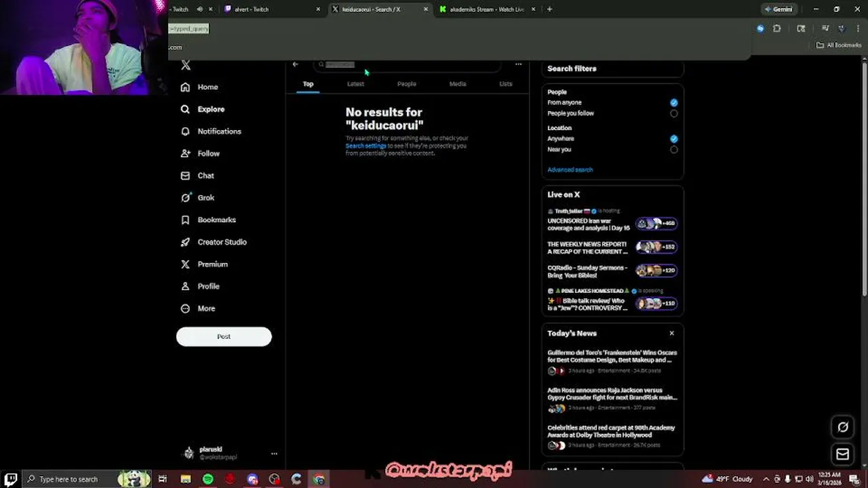
Task: Click the plaruski account avatar
Action: (x=189, y=453)
